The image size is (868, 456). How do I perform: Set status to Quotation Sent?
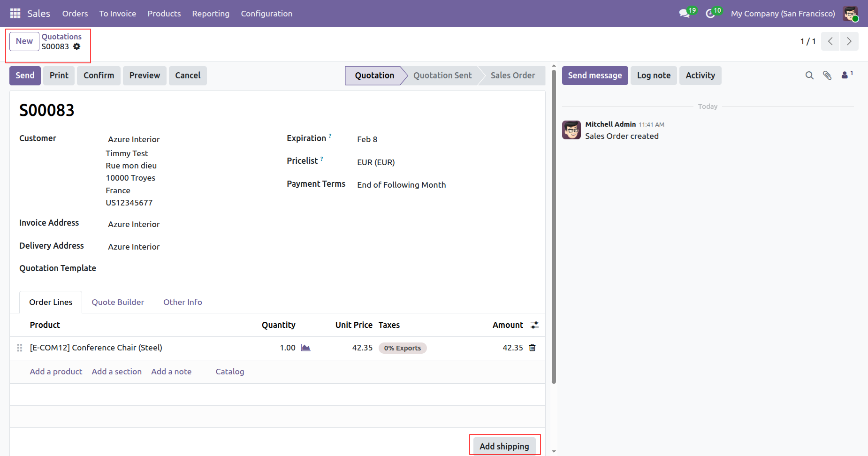tap(442, 76)
